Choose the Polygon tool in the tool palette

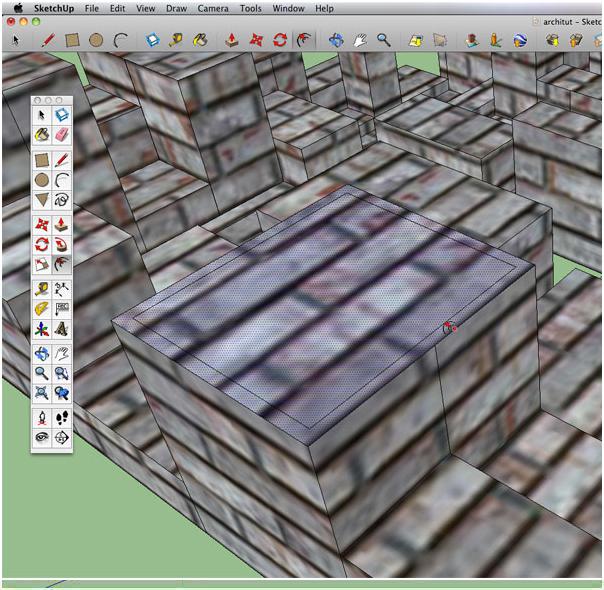pyautogui.click(x=42, y=201)
